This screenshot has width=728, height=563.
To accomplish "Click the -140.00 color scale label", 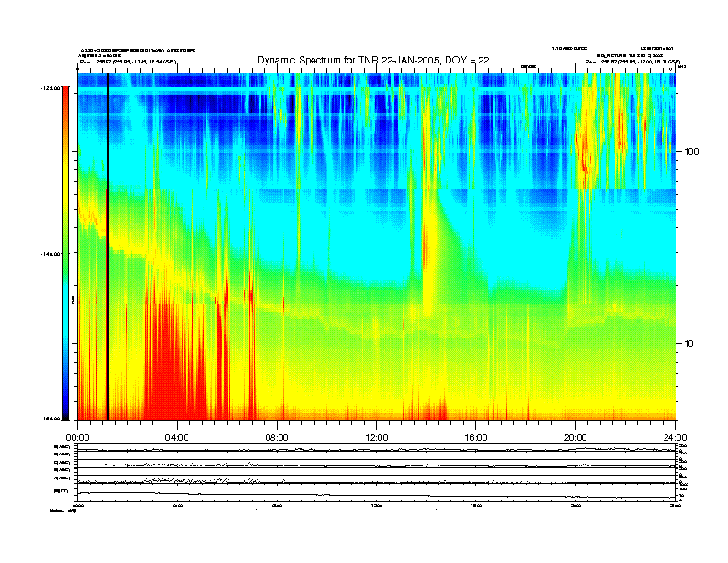I will (x=51, y=254).
